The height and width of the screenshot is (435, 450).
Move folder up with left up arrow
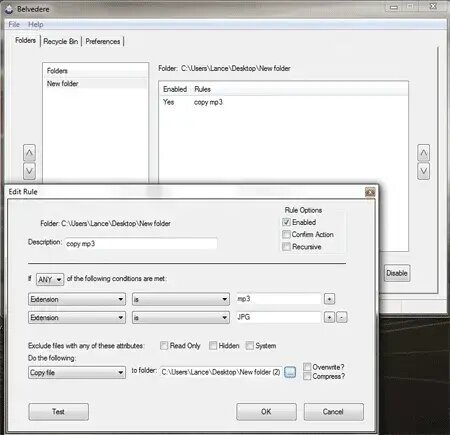pos(29,153)
